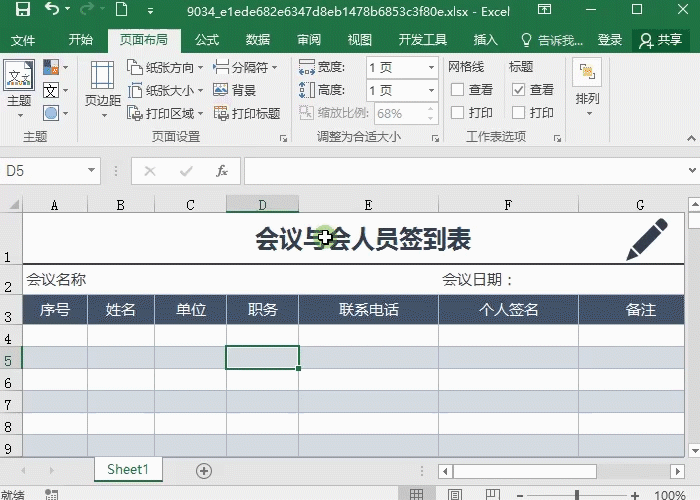Click the 打印标题 print titles button
The image size is (700, 500).
pos(246,113)
